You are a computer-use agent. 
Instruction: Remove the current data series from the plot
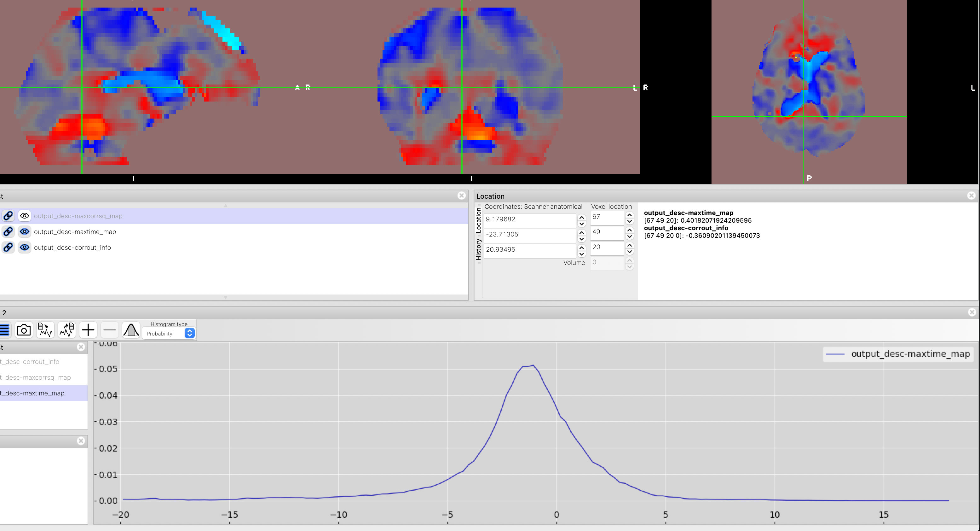pyautogui.click(x=110, y=330)
